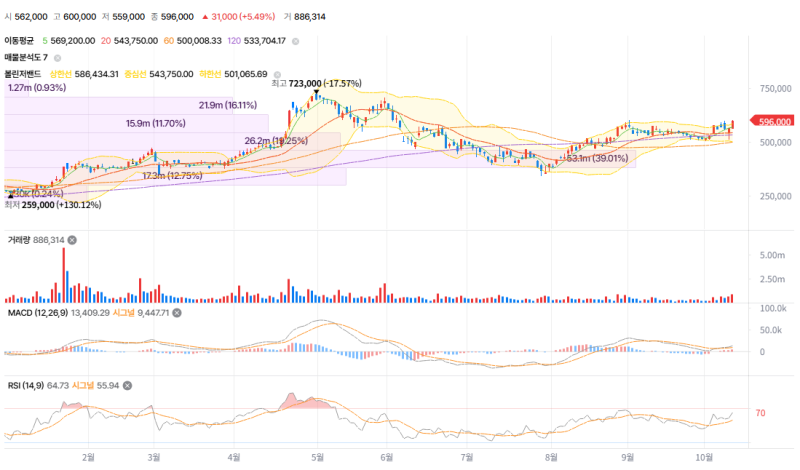The image size is (800, 470).
Task: Remove the 매물분석도 7 indicator
Action: pos(58,58)
